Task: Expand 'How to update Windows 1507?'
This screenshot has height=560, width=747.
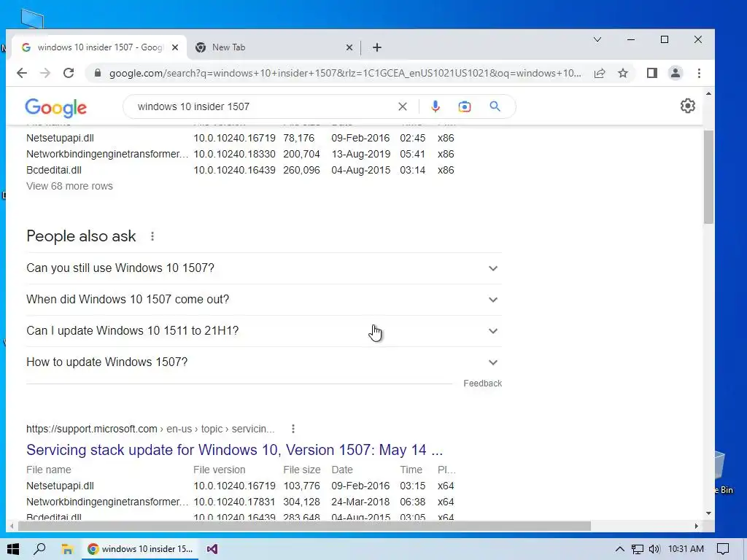Action: [264, 362]
